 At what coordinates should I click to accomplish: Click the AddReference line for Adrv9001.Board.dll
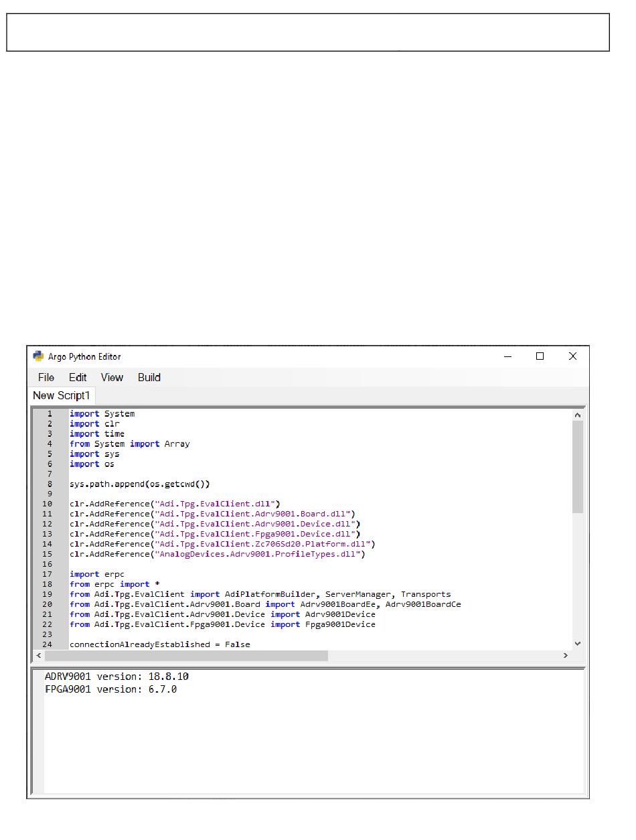[x=212, y=514]
